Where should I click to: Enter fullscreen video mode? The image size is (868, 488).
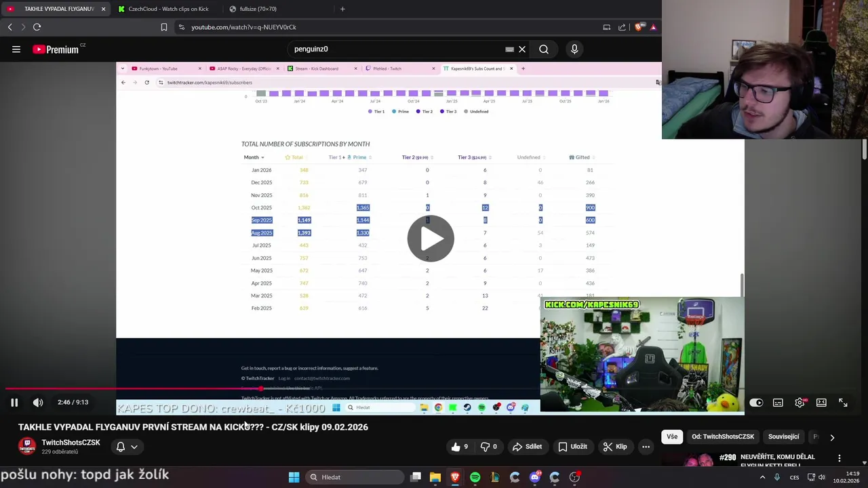click(x=843, y=403)
